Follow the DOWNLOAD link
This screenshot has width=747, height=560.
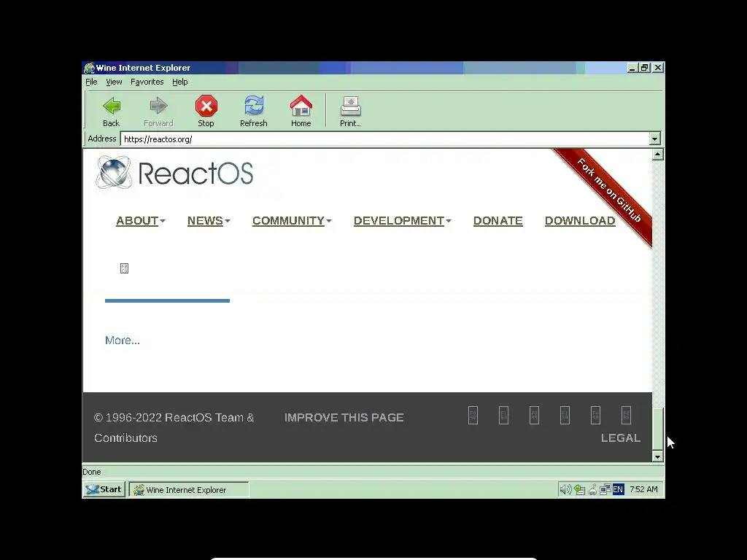click(x=580, y=220)
